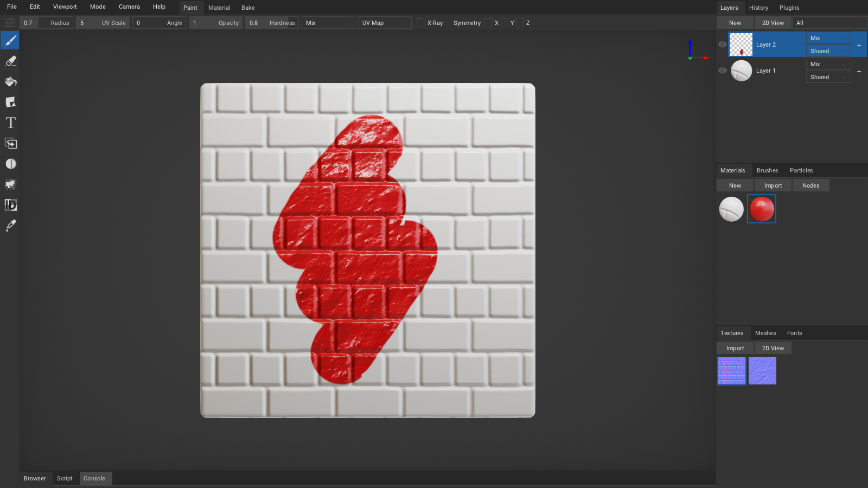868x488 pixels.
Task: Adjust the Hardness slider
Action: (x=272, y=23)
